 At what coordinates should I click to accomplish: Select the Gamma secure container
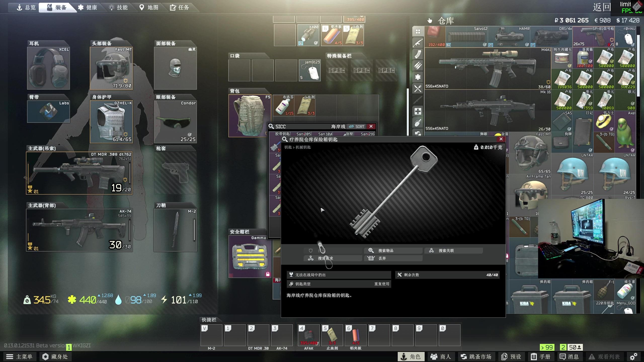[250, 256]
